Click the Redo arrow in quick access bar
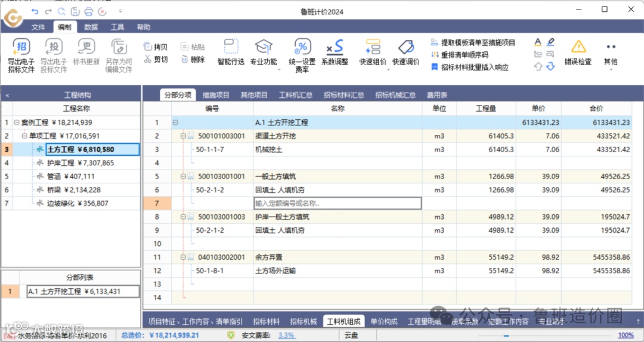The height and width of the screenshot is (342, 644). coord(48,11)
